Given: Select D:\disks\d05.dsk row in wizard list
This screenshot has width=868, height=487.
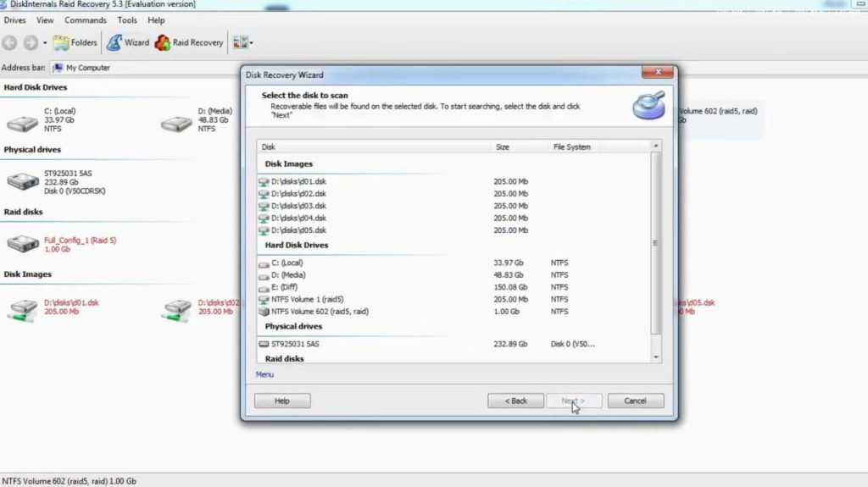Looking at the screenshot, I should click(x=454, y=230).
